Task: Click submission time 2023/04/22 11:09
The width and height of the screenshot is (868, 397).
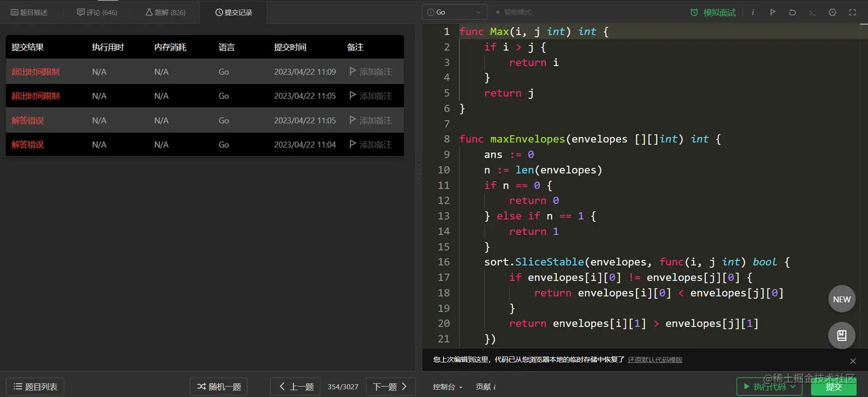Action: tap(305, 72)
